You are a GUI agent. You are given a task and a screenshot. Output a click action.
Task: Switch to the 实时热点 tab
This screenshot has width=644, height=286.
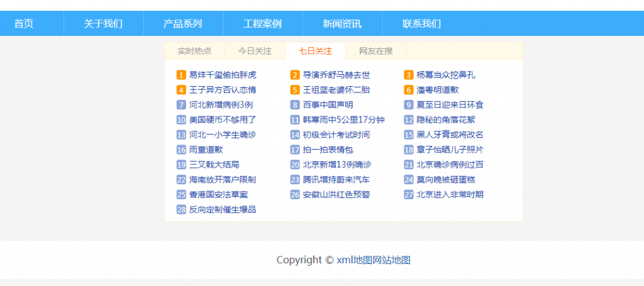(195, 52)
